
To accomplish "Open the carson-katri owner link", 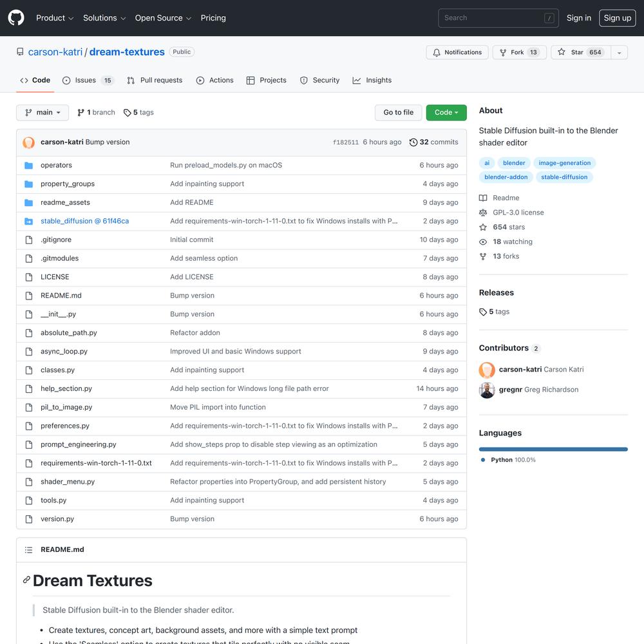I will tap(55, 52).
